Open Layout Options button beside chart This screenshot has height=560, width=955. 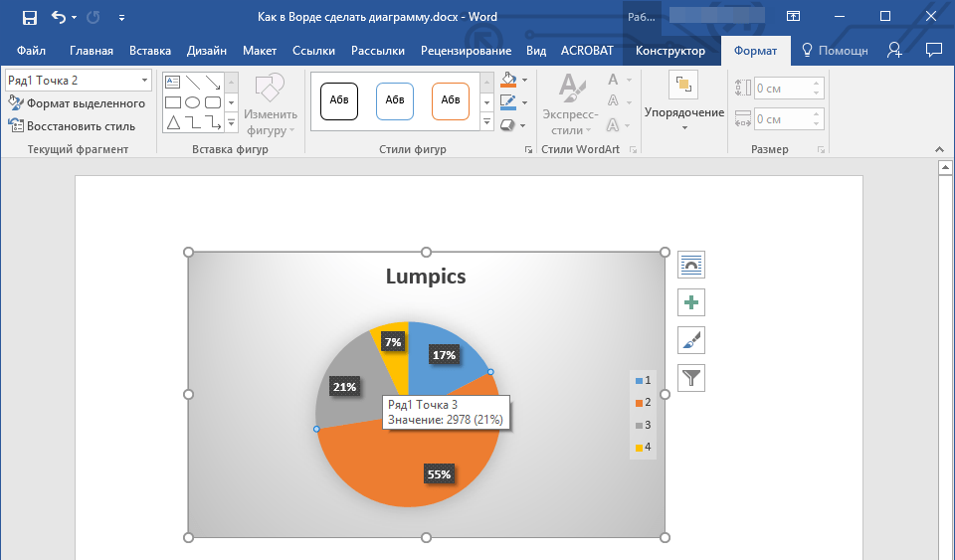[x=690, y=265]
